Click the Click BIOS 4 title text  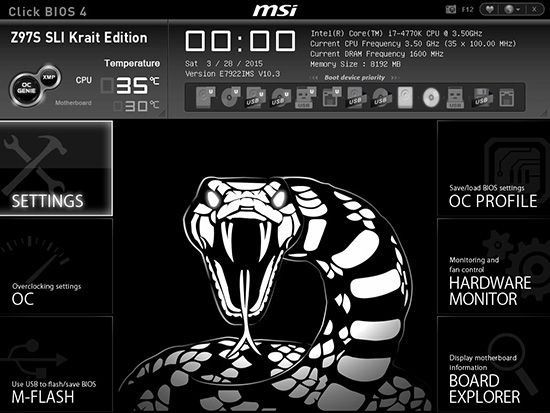47,12
